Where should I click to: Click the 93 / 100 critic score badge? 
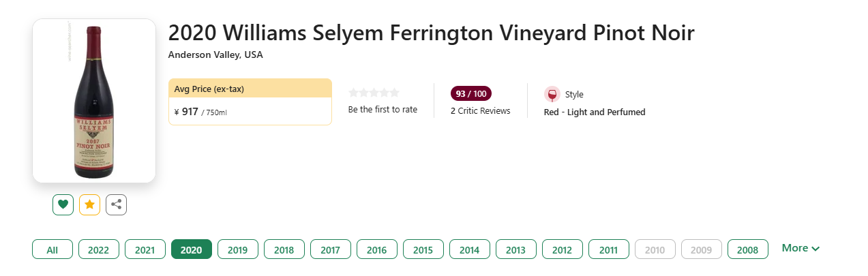(x=471, y=93)
